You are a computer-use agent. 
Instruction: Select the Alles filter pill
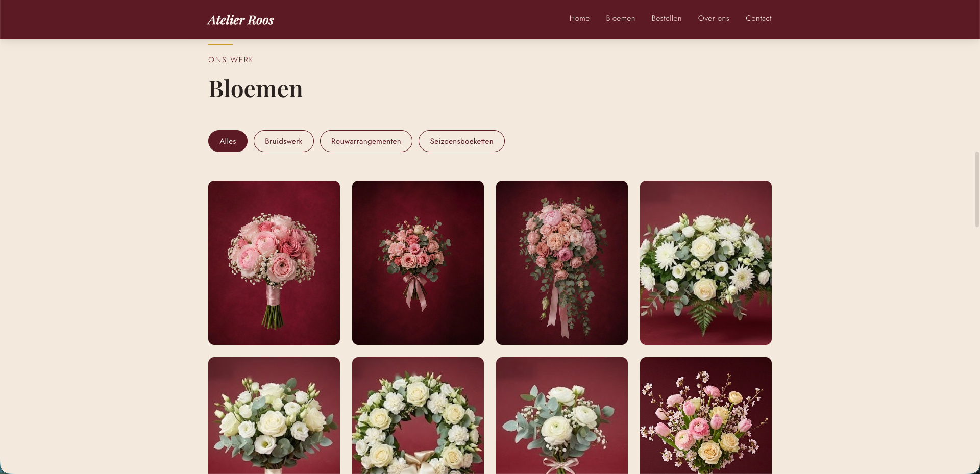228,141
